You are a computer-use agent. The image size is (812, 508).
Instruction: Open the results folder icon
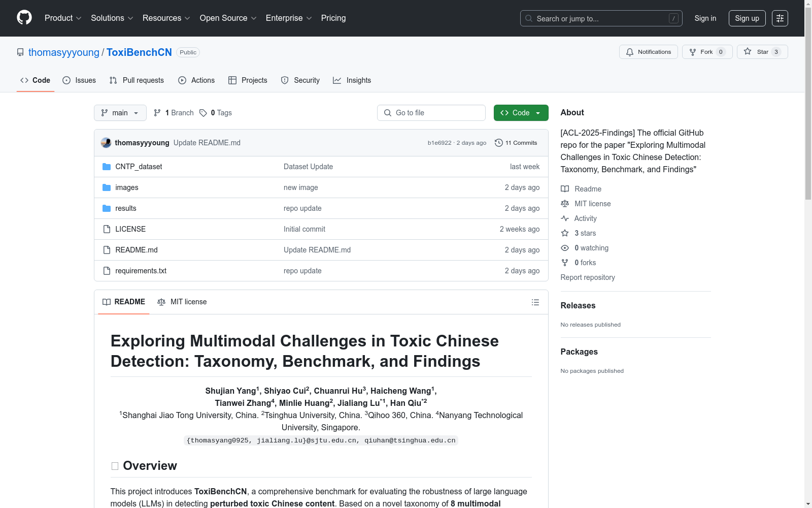107,208
